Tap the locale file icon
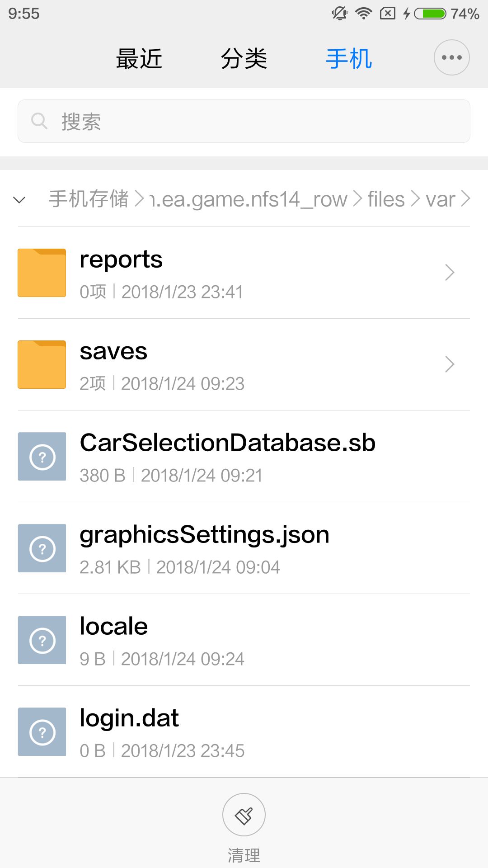Viewport: 488px width, 868px height. (42, 640)
